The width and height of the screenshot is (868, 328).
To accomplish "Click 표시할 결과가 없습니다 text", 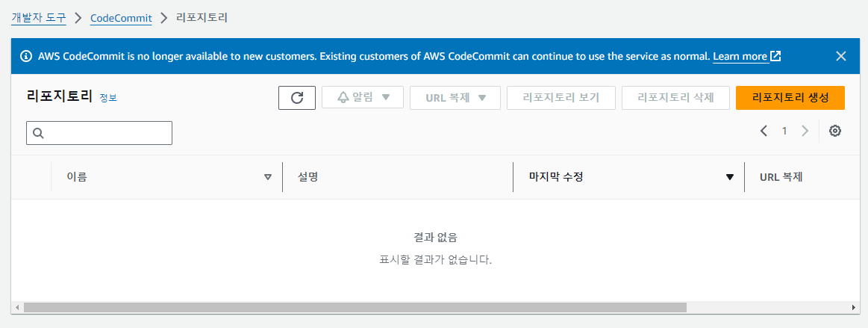I will tap(436, 259).
